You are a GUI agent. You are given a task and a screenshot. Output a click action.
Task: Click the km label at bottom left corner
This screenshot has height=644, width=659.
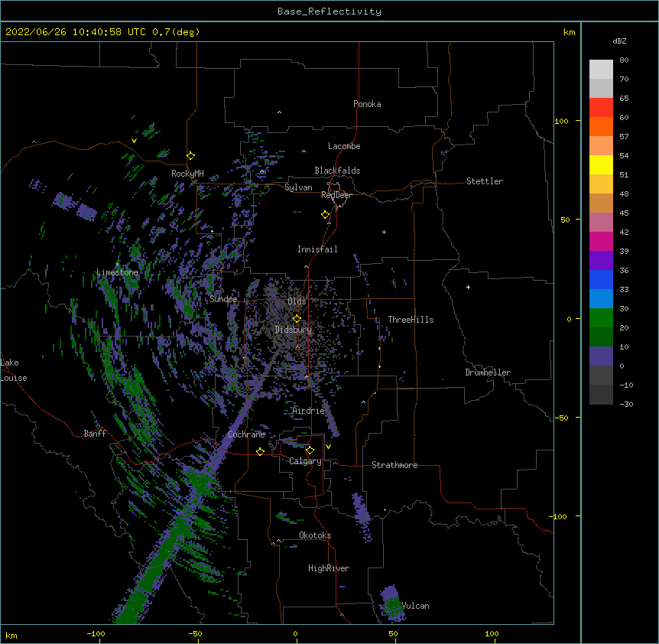(11, 636)
